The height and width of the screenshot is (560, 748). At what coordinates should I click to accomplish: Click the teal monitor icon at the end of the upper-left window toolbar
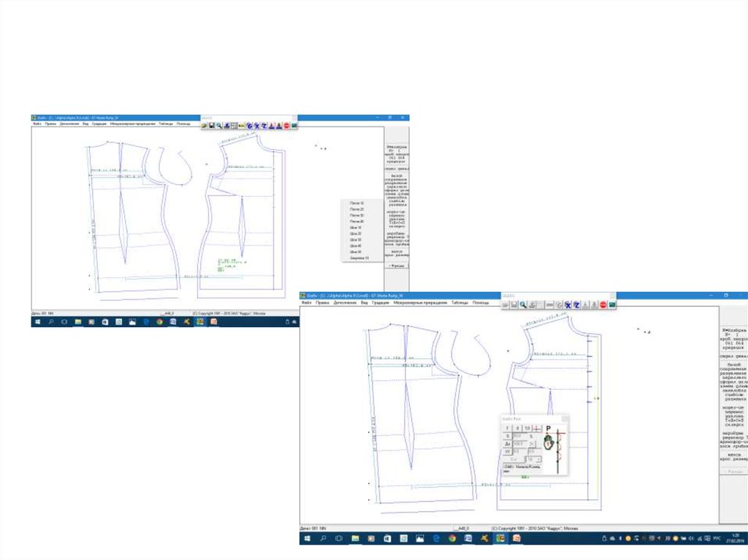point(294,126)
